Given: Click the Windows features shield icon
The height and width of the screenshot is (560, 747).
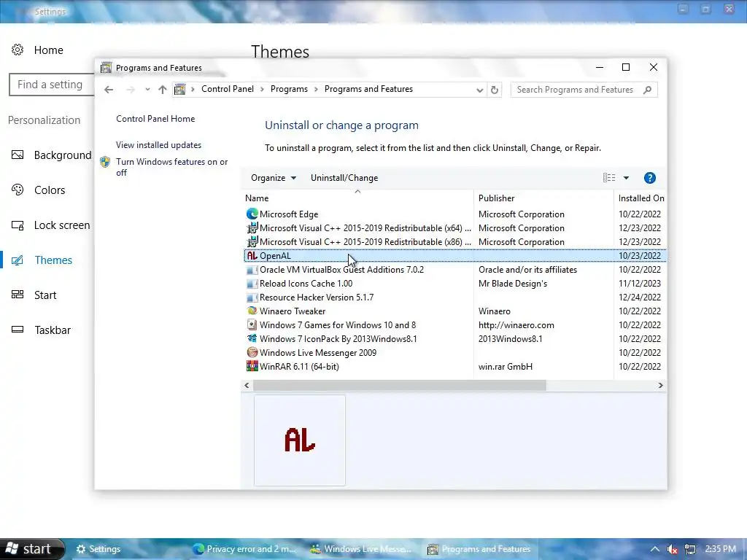Looking at the screenshot, I should tap(105, 162).
